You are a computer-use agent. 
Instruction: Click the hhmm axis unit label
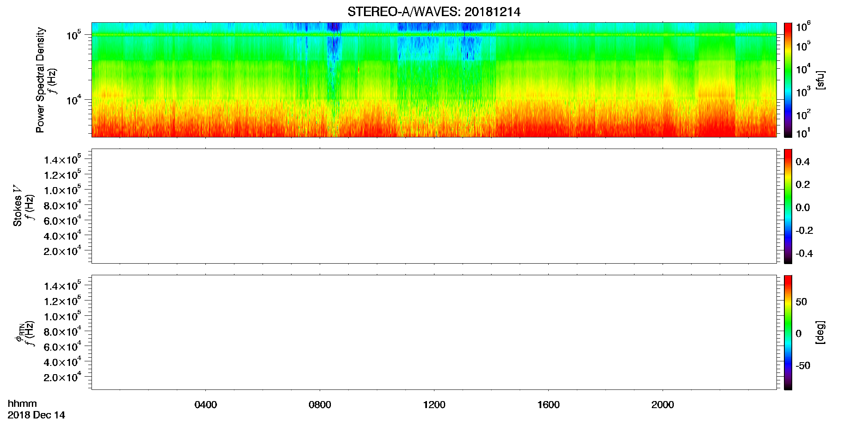22,404
